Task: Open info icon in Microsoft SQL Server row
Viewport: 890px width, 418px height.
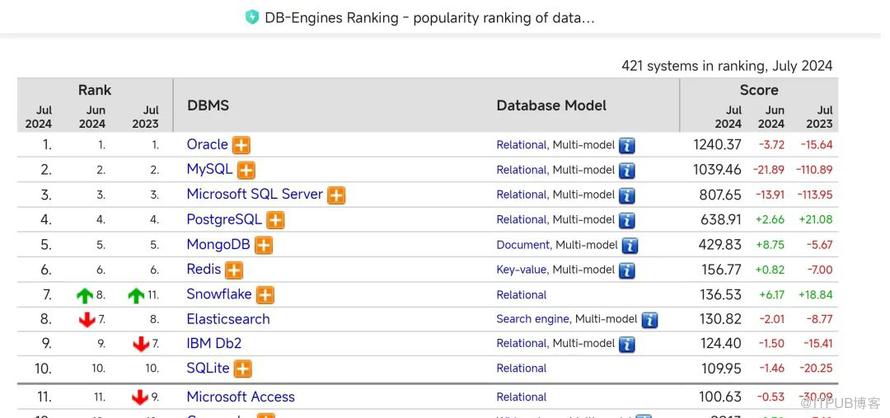Action: pos(627,196)
